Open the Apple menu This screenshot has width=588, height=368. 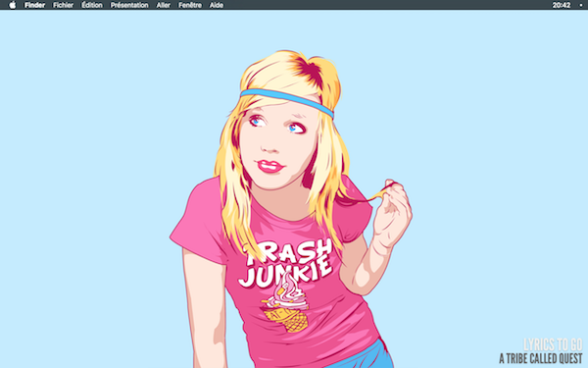point(13,5)
